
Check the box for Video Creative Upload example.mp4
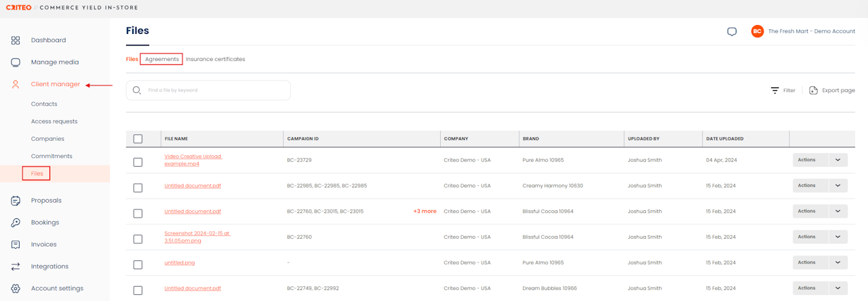(x=138, y=162)
